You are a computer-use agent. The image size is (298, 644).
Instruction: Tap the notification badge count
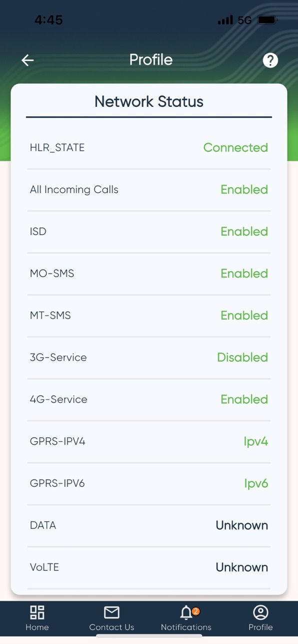pos(195,611)
